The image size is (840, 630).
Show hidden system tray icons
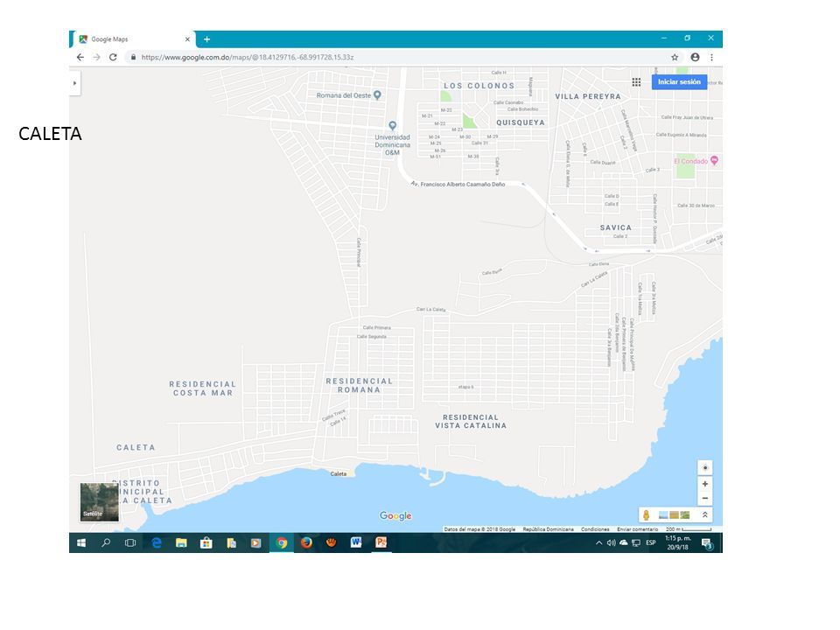click(x=598, y=542)
